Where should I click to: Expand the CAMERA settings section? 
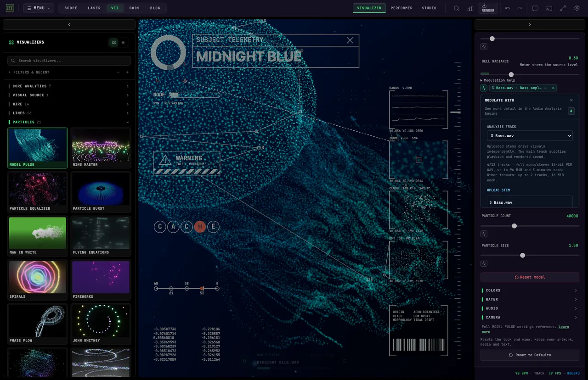(x=530, y=318)
